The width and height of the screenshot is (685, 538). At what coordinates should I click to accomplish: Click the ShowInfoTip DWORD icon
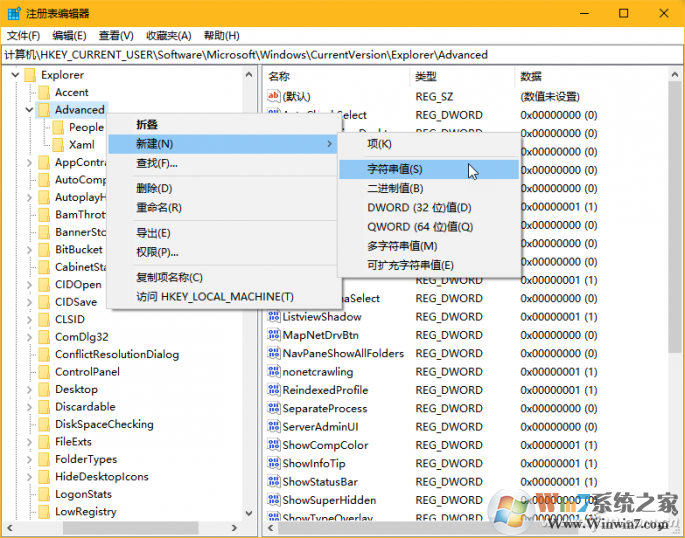point(273,463)
